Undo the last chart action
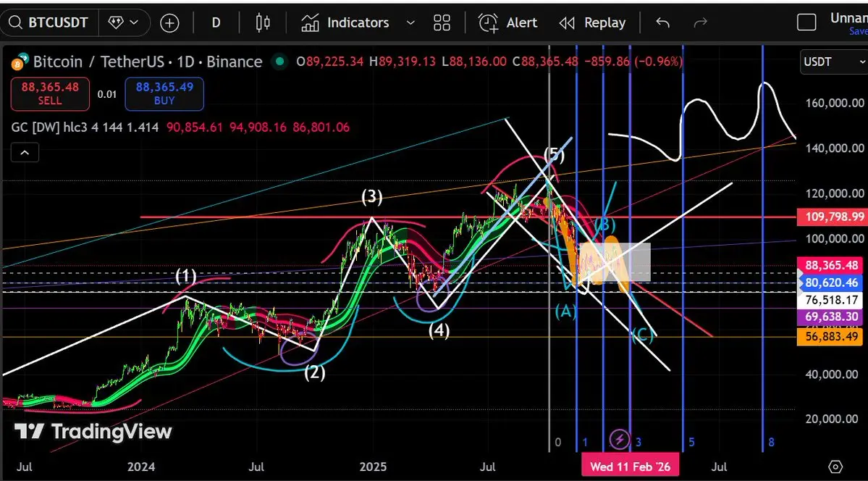 [x=662, y=22]
